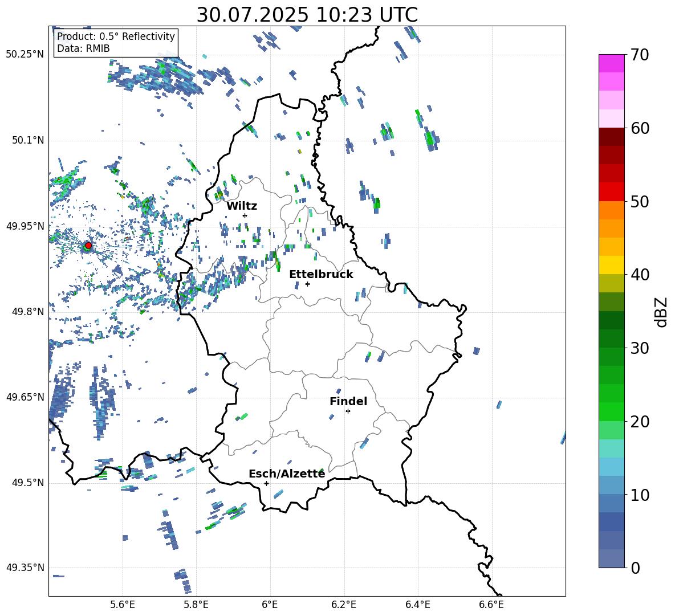Click the colorbar tick label 40
Viewport: 675px width, 616px height.
click(640, 275)
